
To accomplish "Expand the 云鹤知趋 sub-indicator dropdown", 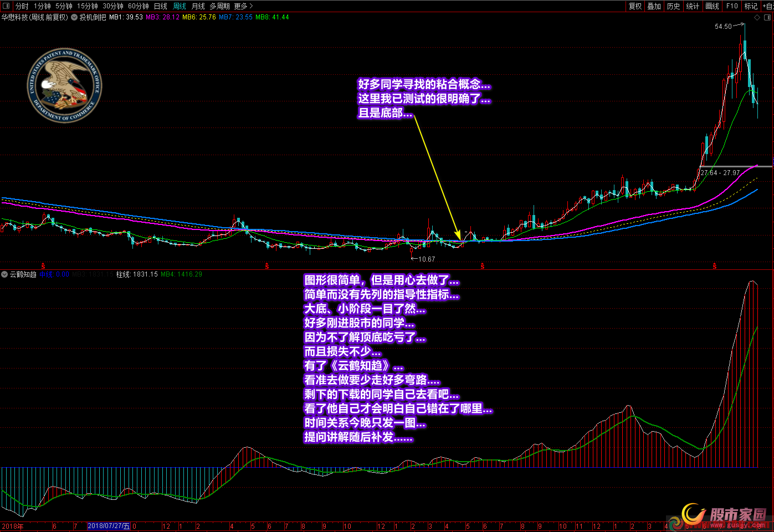I will (x=4, y=274).
